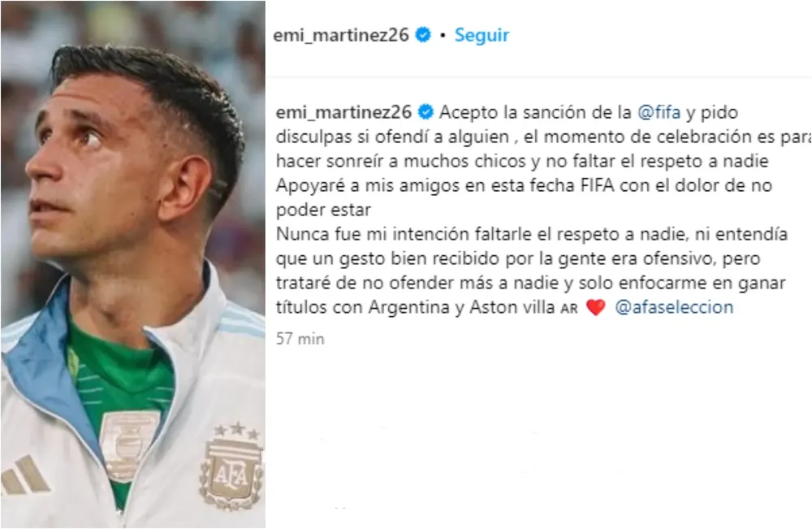
Task: Click the 57 min timestamp
Action: (300, 339)
